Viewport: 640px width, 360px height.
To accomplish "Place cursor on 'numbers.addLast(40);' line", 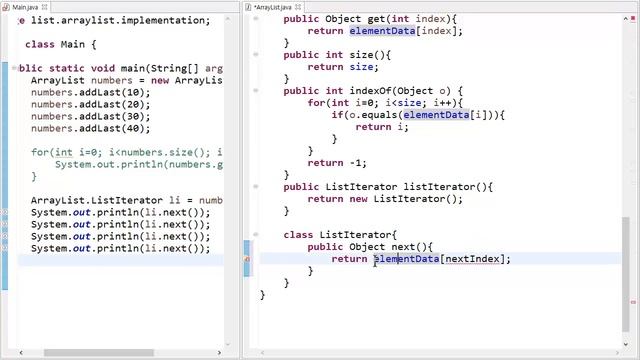I will click(x=91, y=128).
